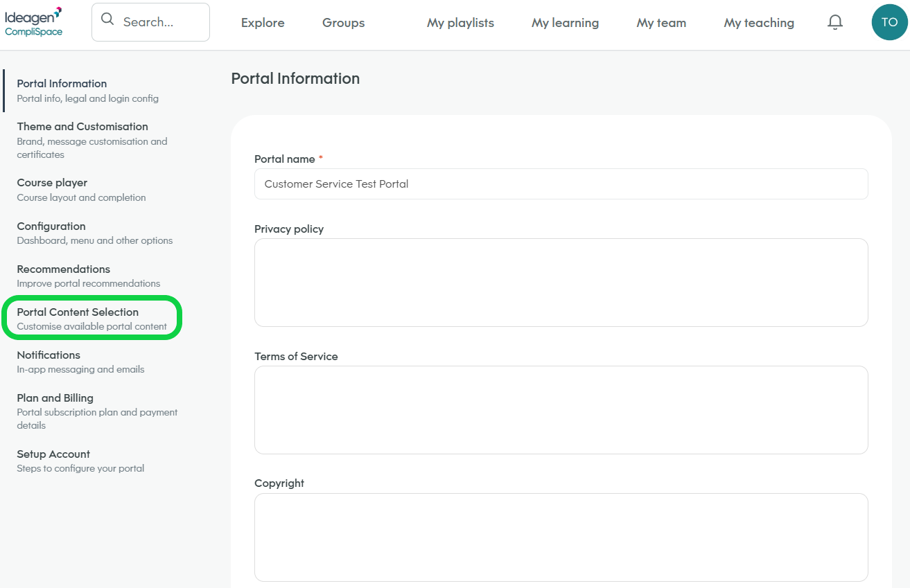Go to Recommendations settings
This screenshot has width=910, height=588.
[63, 269]
